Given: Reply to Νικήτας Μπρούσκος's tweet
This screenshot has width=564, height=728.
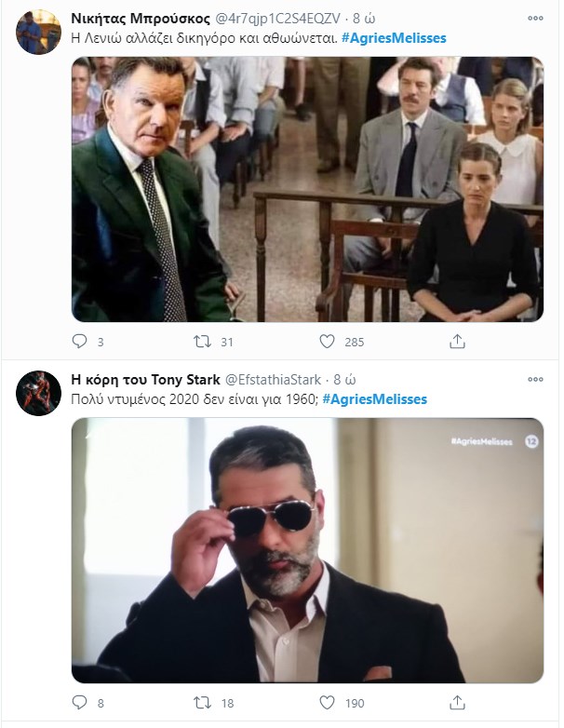Looking at the screenshot, I should 80,342.
